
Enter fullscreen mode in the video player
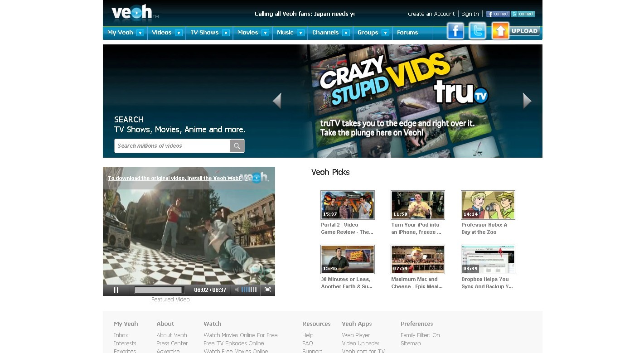(x=268, y=290)
